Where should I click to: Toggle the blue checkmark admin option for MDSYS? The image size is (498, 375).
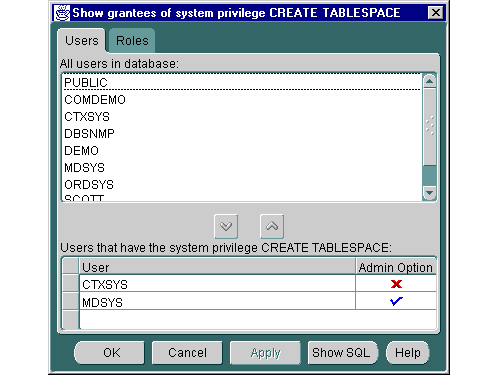tap(396, 301)
